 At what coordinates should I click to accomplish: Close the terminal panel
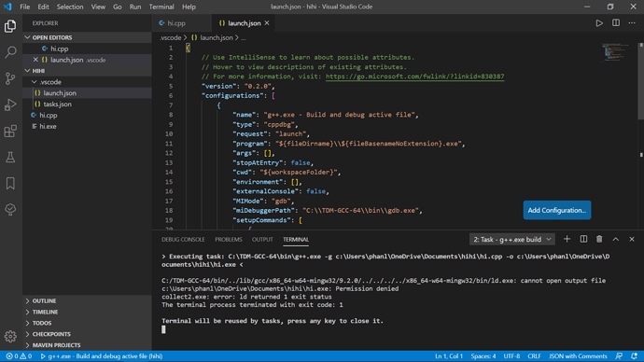[x=632, y=239]
